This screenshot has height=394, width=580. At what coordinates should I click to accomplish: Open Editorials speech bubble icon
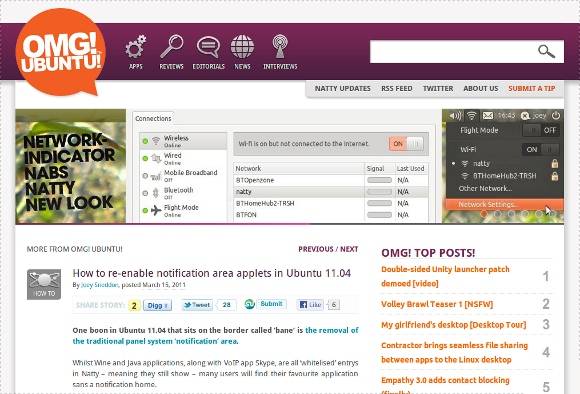[x=208, y=47]
